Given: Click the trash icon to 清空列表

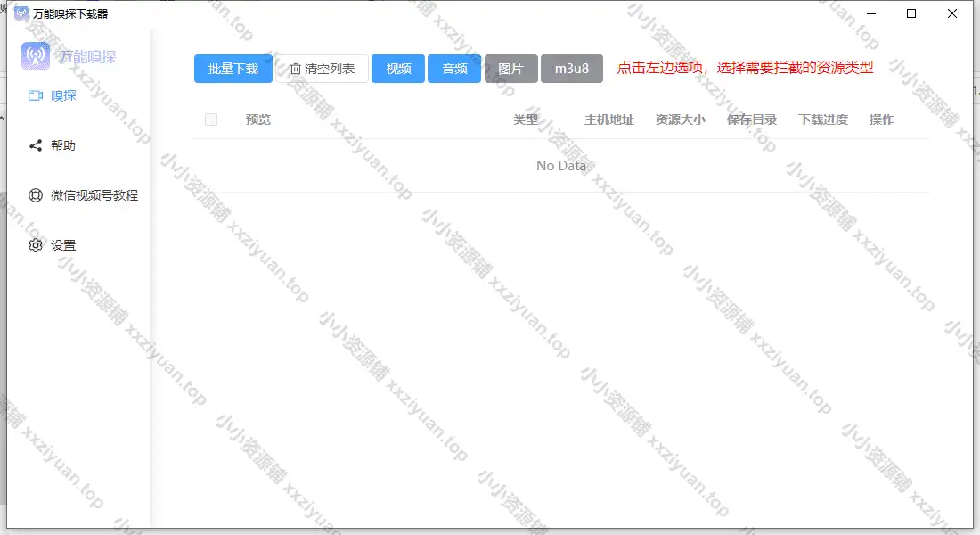Looking at the screenshot, I should pyautogui.click(x=296, y=69).
